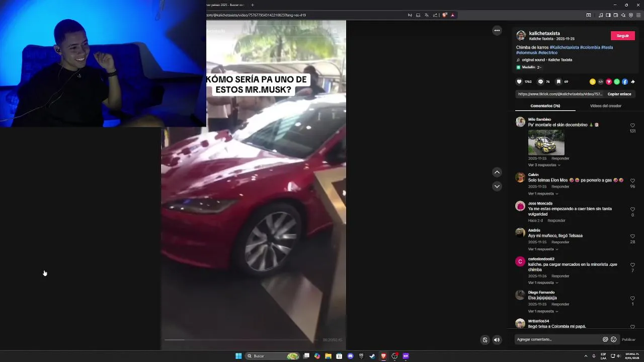Viewport: 644px width, 362px height.
Task: Expand 3 replies under Milo Bambino
Action: [544, 165]
